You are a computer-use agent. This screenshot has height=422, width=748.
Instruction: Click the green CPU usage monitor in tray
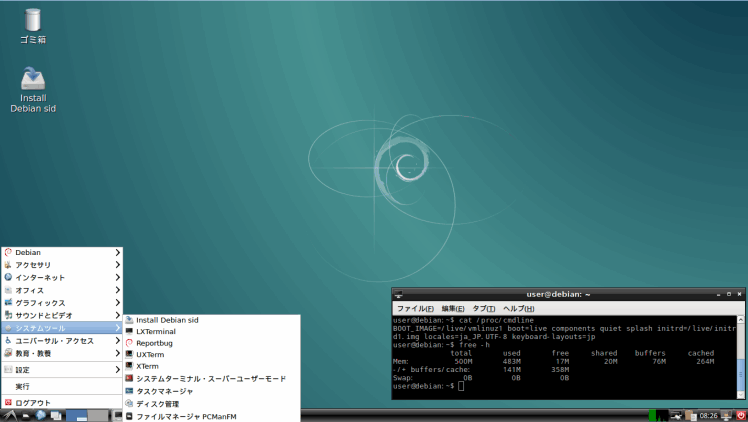tap(658, 415)
